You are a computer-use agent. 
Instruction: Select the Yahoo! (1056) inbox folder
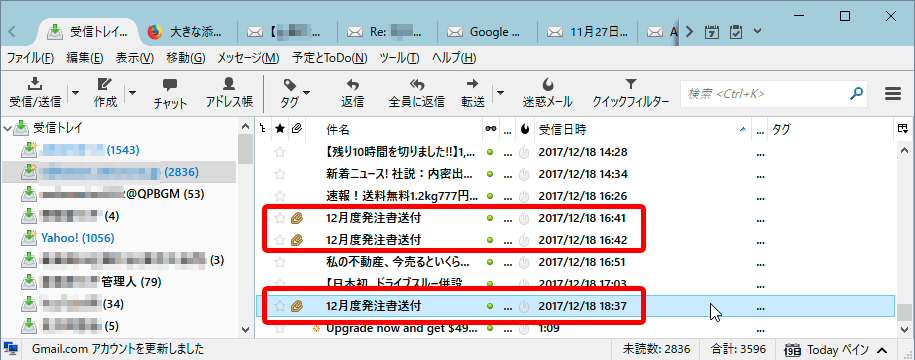tap(77, 238)
